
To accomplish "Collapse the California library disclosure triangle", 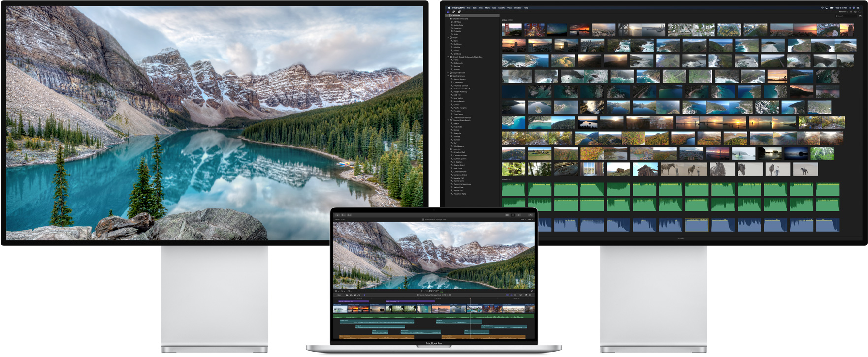I will [447, 15].
